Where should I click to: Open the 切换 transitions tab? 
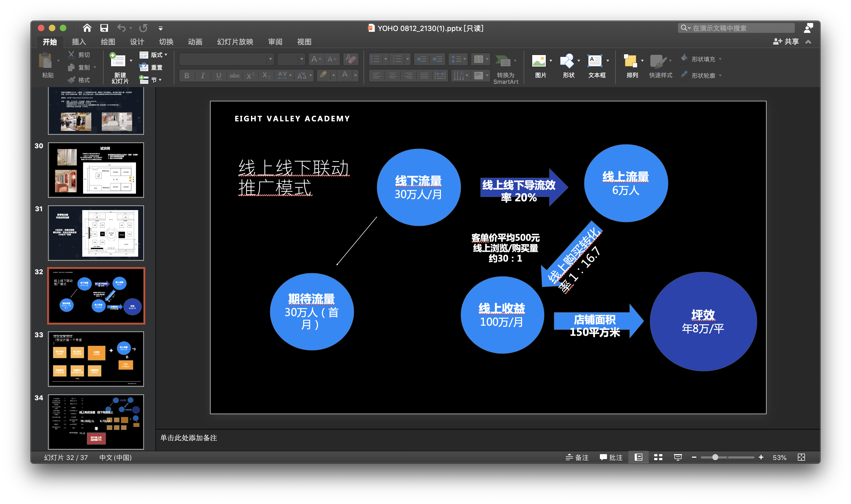[x=166, y=42]
